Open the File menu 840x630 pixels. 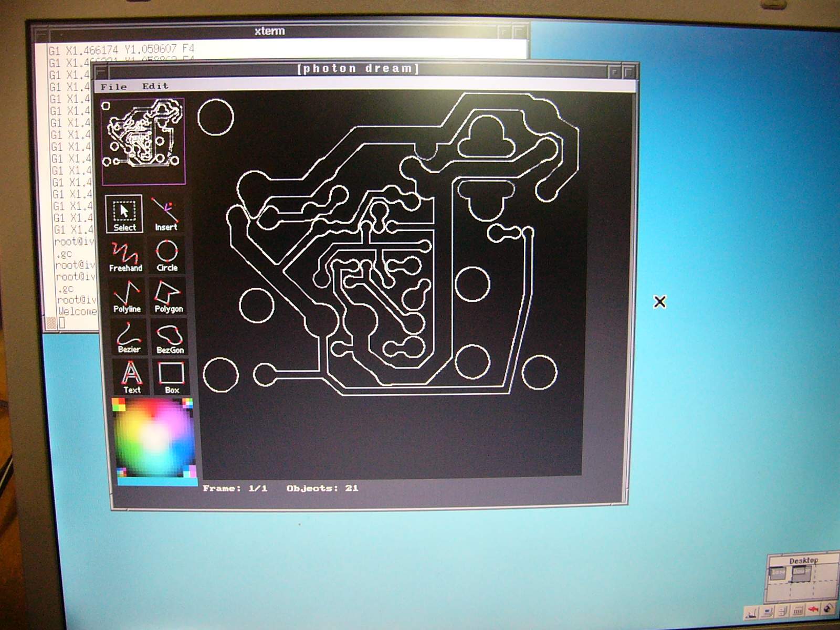tap(113, 87)
